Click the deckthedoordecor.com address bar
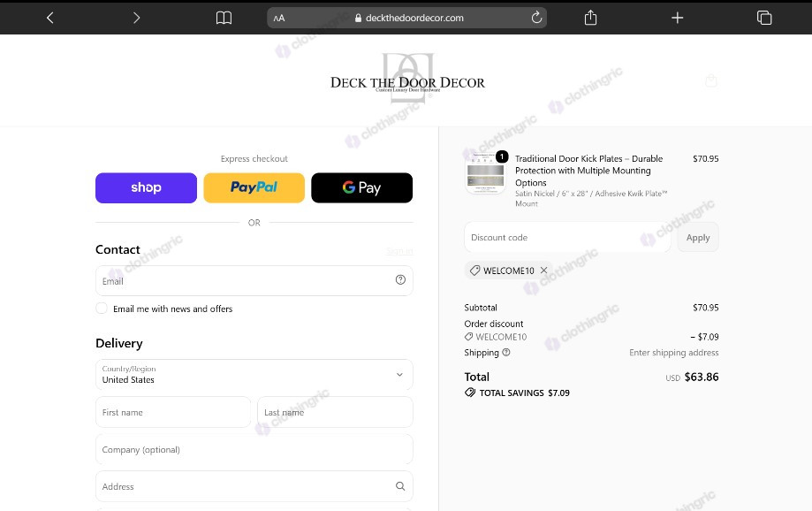 (407, 18)
